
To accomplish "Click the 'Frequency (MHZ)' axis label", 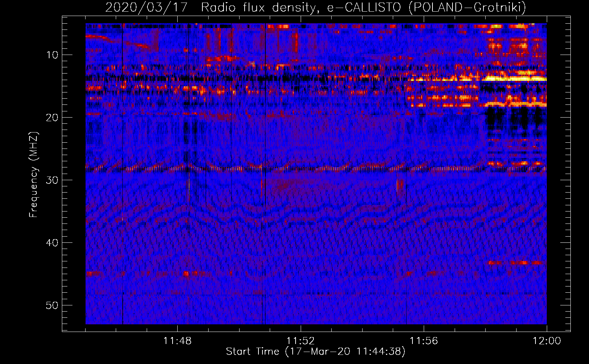I will point(33,175).
